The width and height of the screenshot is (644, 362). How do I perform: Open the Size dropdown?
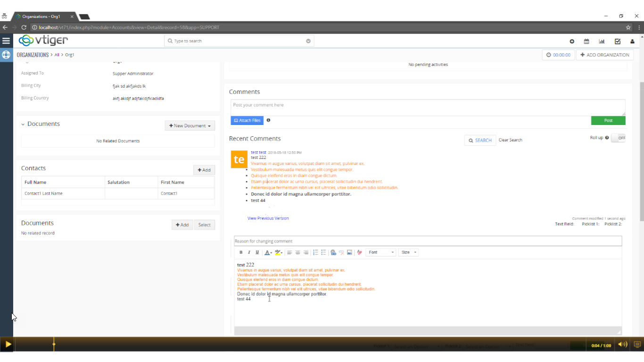(408, 253)
